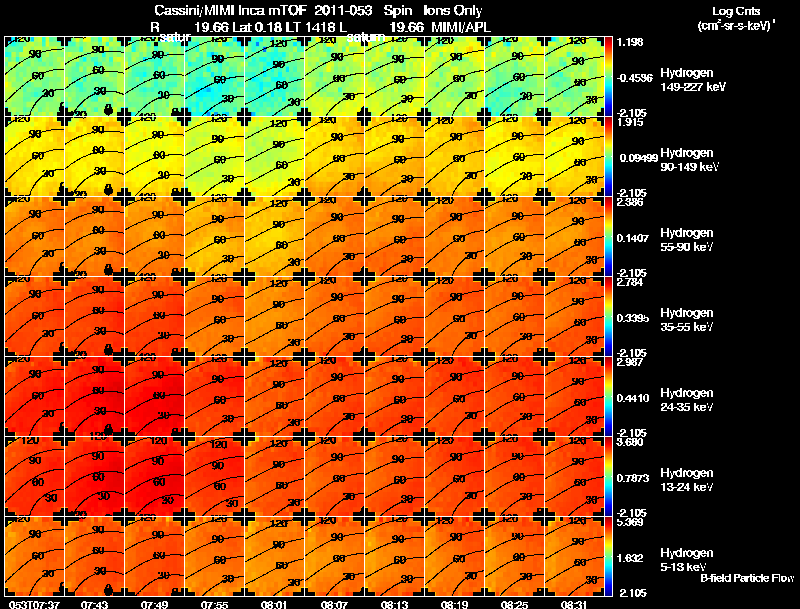Image resolution: width=800 pixels, height=609 pixels.
Task: Select the 'Hydrogen 5-13 keV' row label
Action: point(687,560)
